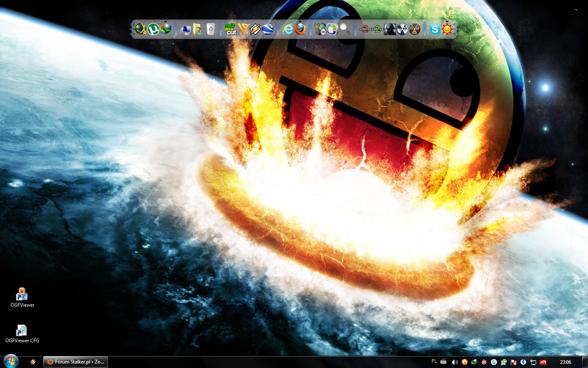Open Internet Download Manager in the dock
Image resolution: width=588 pixels, height=368 pixels.
pyautogui.click(x=165, y=29)
